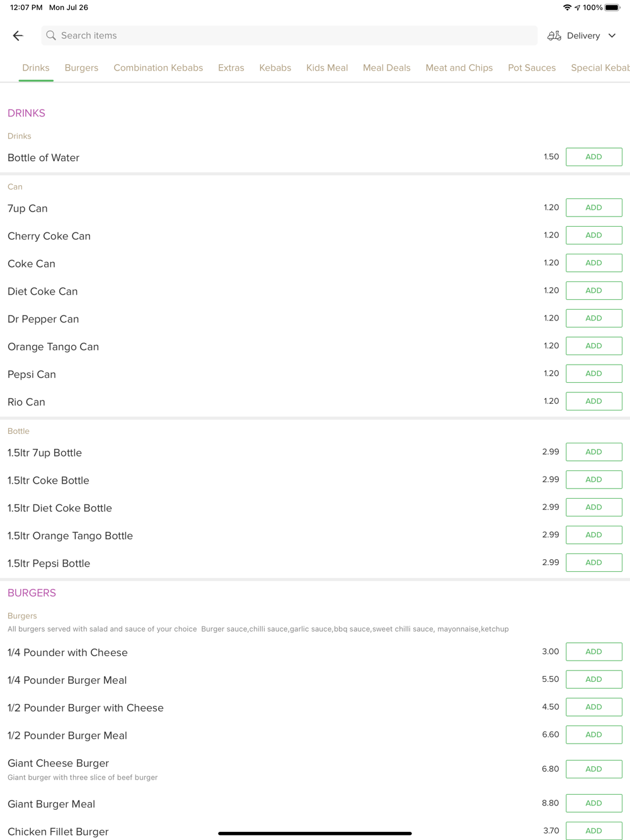This screenshot has height=840, width=630.
Task: Open the Combination Kebabs tab
Action: coord(158,68)
